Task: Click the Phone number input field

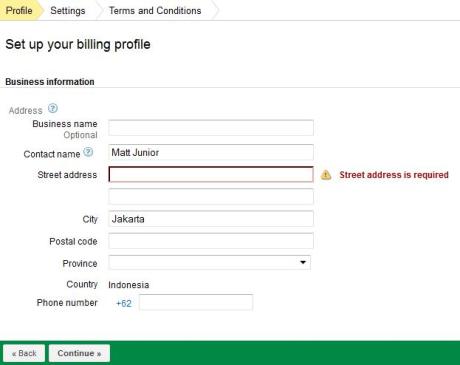Action: (196, 302)
